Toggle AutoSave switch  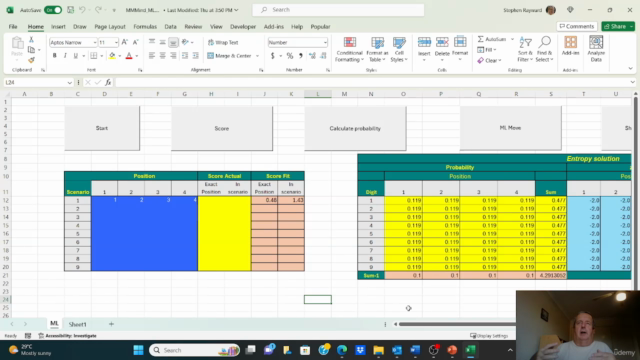53,10
